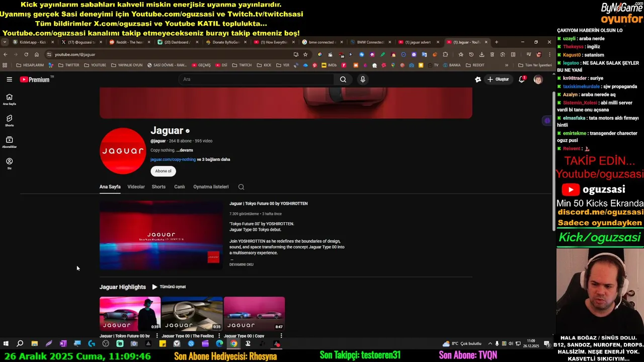This screenshot has width=644, height=362.
Task: Open the Type 00 The Feeling thumbnail
Action: pyautogui.click(x=192, y=313)
